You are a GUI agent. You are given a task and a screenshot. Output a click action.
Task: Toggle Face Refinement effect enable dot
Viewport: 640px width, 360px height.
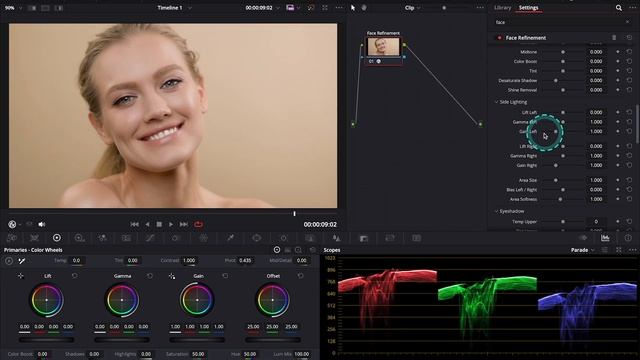[499, 38]
